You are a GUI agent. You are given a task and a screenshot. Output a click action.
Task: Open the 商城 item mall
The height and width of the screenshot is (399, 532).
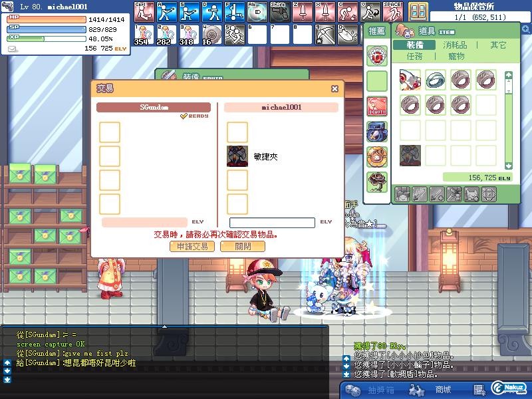(x=430, y=390)
